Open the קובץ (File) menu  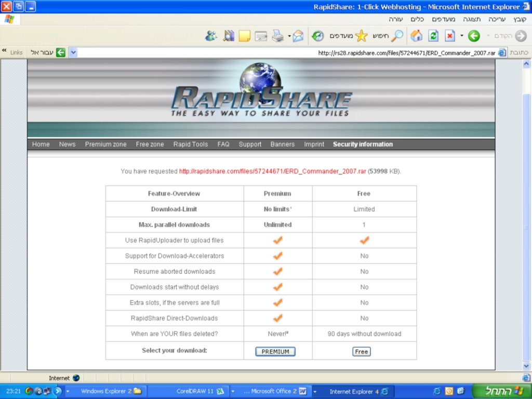pos(520,19)
